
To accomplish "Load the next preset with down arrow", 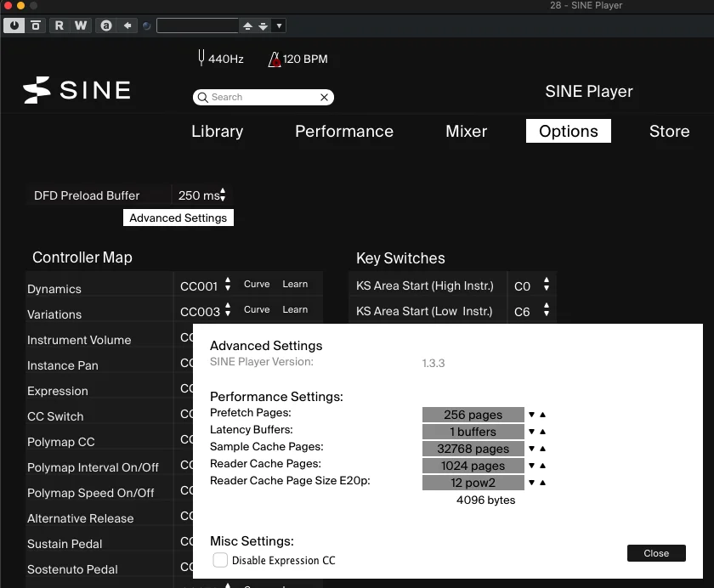I will (x=263, y=26).
